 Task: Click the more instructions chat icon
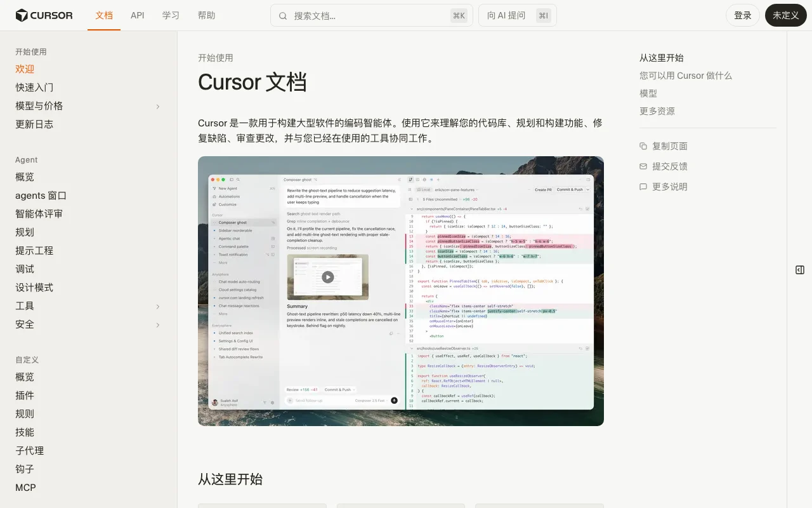(643, 187)
